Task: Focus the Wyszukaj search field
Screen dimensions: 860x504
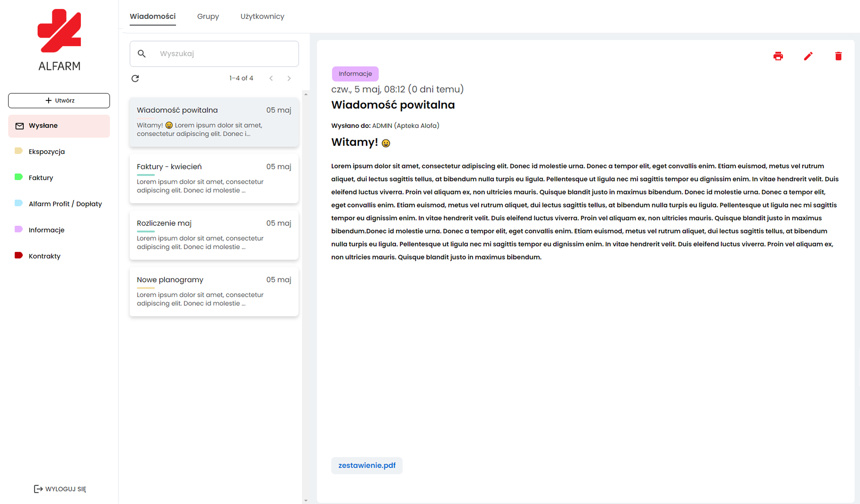Action: pyautogui.click(x=225, y=54)
